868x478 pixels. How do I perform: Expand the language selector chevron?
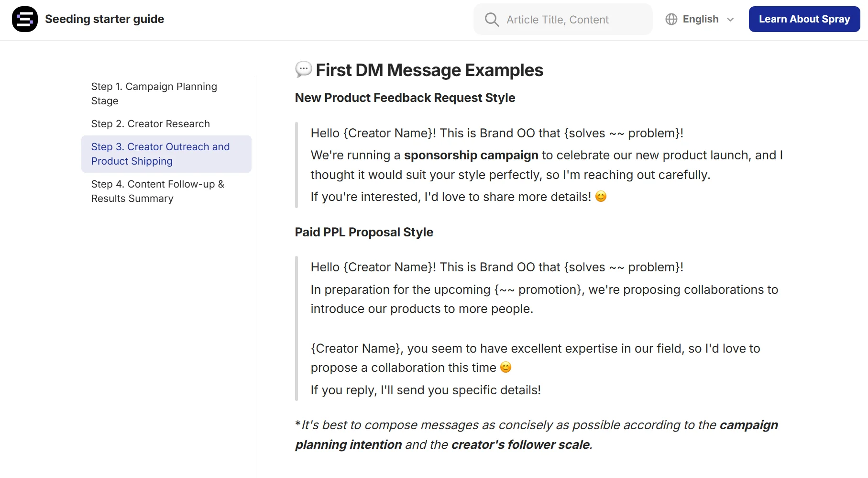click(x=729, y=20)
